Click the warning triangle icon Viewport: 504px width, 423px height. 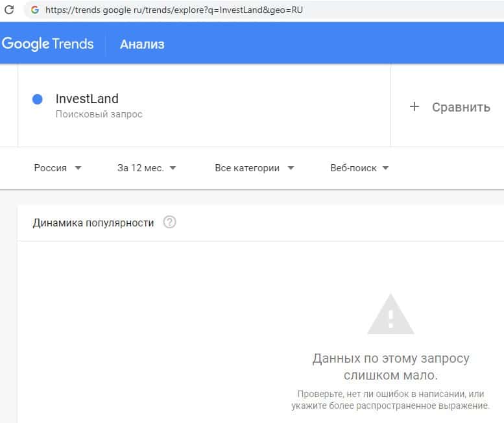pyautogui.click(x=390, y=315)
